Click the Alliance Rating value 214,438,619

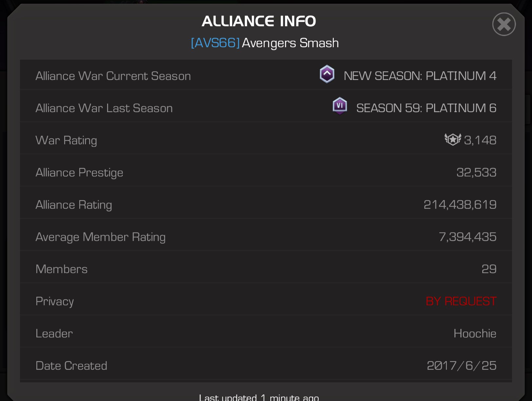click(x=460, y=205)
